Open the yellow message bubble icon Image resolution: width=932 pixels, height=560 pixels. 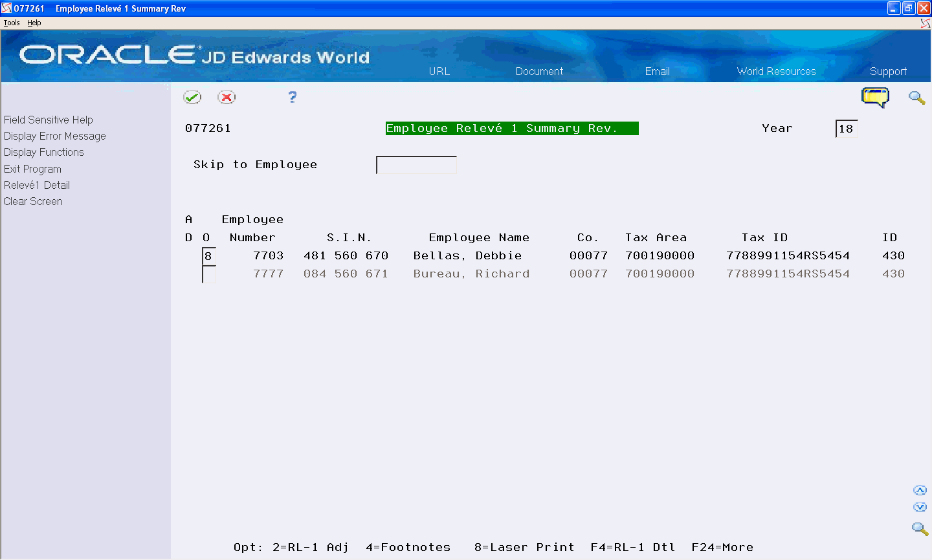click(x=875, y=97)
